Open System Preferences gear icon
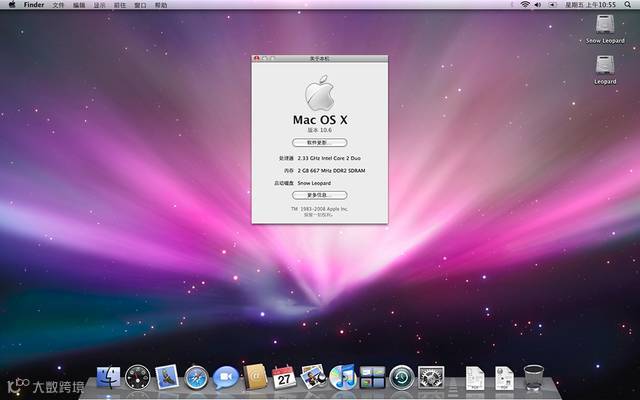The image size is (640, 400). pyautogui.click(x=431, y=378)
